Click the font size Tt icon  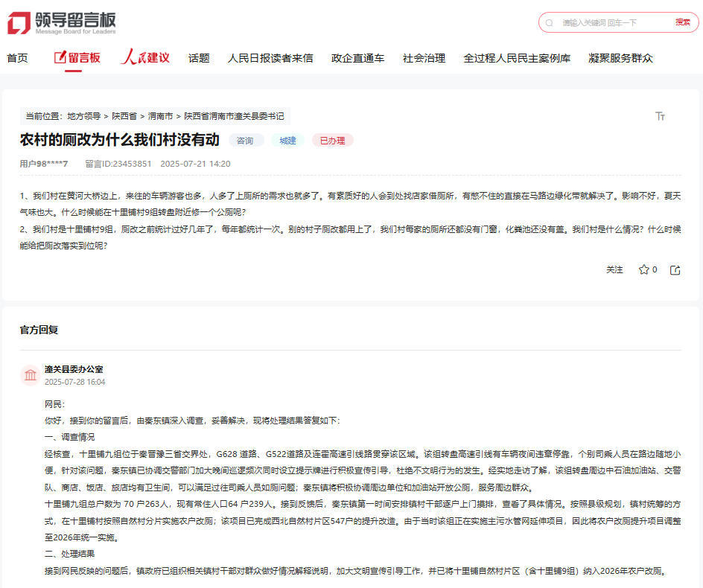click(x=660, y=117)
